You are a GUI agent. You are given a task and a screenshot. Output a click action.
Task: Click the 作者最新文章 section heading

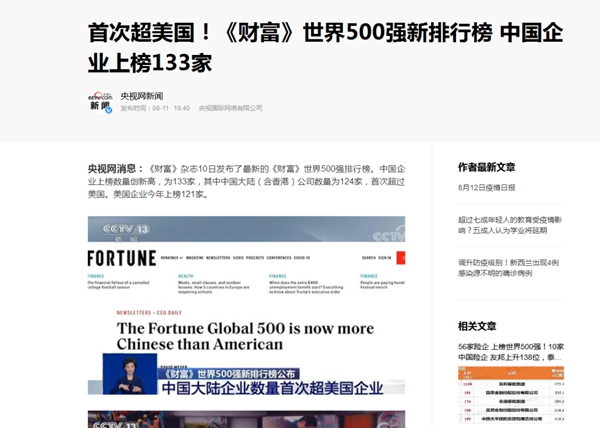coord(487,167)
